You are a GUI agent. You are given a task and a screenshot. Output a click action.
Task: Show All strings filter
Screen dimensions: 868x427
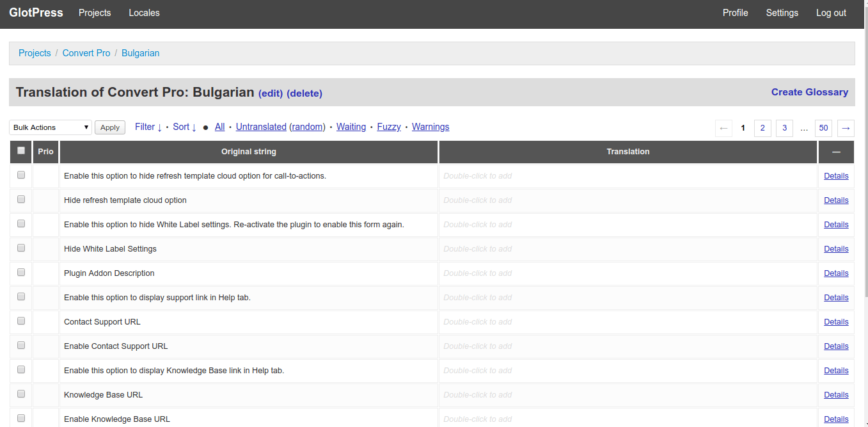(220, 127)
